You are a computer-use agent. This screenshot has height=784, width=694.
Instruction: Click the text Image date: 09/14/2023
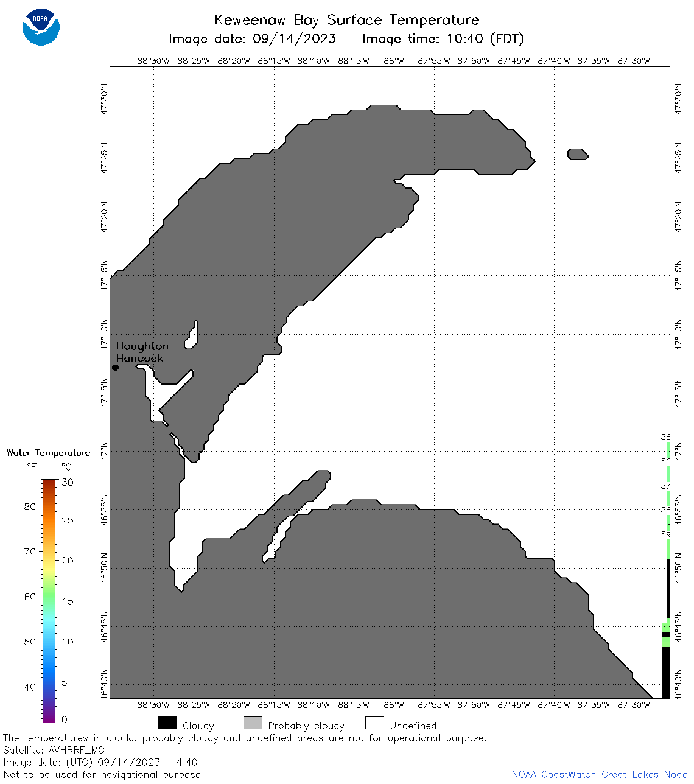(x=253, y=39)
